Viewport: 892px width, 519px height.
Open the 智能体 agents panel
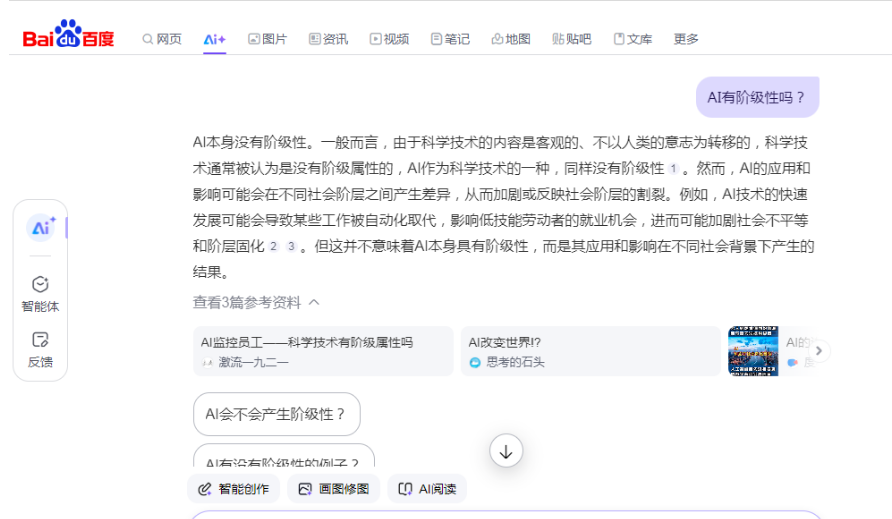tap(40, 294)
